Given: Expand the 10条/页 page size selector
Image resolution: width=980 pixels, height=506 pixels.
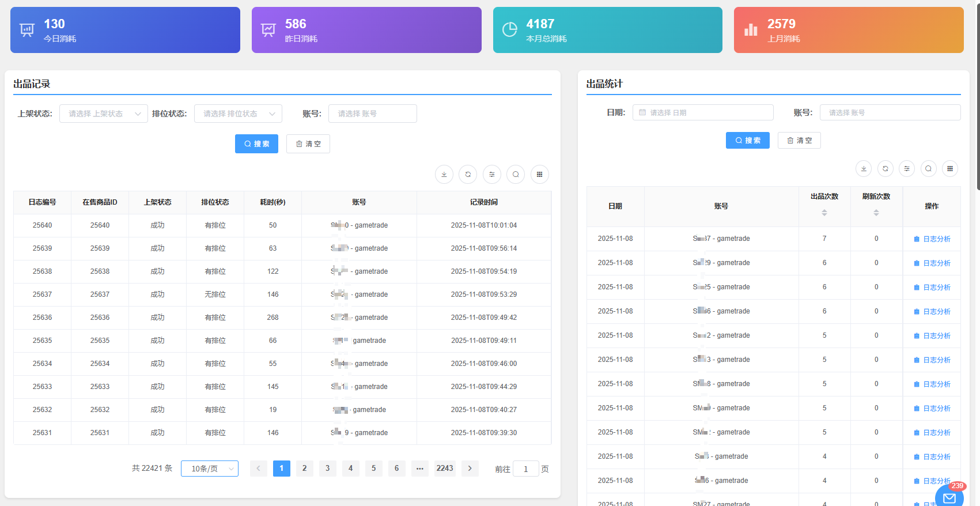Looking at the screenshot, I should [210, 469].
